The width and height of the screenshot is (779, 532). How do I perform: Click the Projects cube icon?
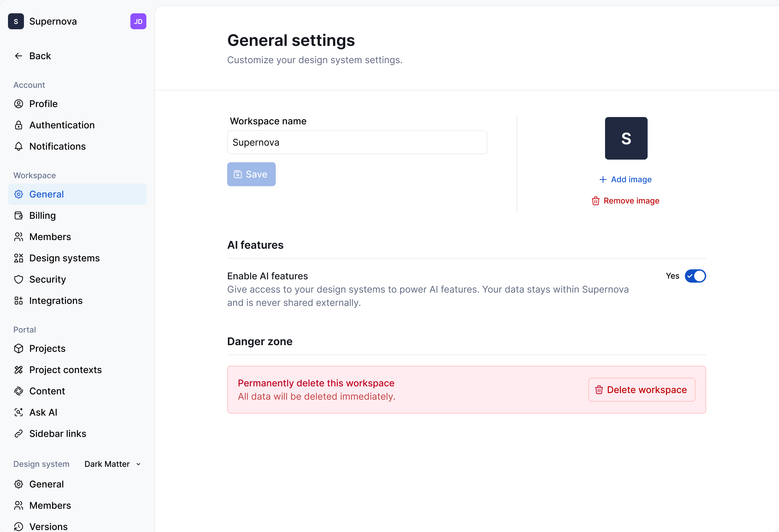coord(19,348)
